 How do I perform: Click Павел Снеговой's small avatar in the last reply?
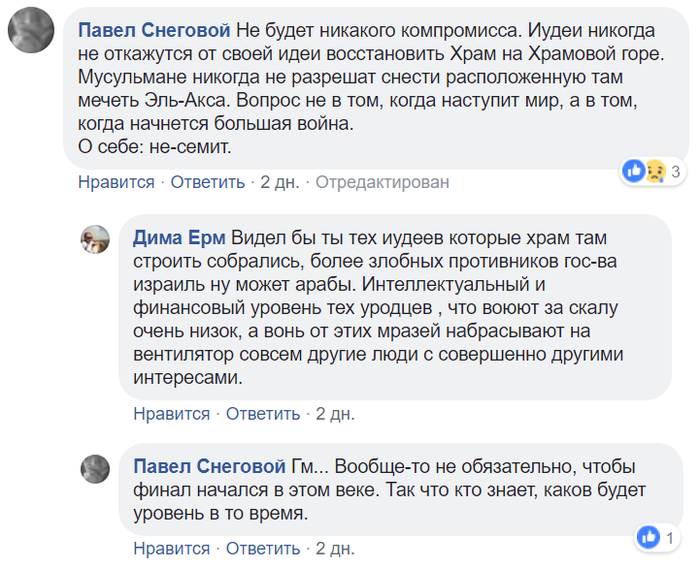95,468
